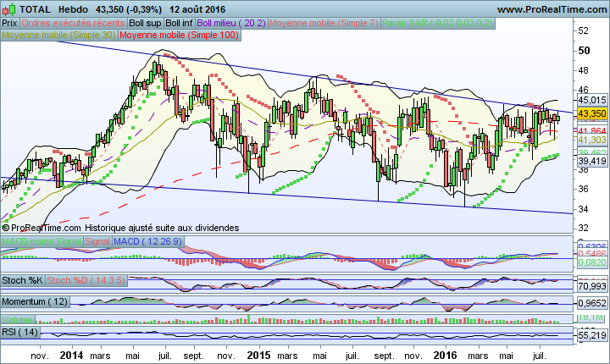The image size is (610, 364).
Task: Open Moyenne mobile (Simple 7) label
Action: 324,24
